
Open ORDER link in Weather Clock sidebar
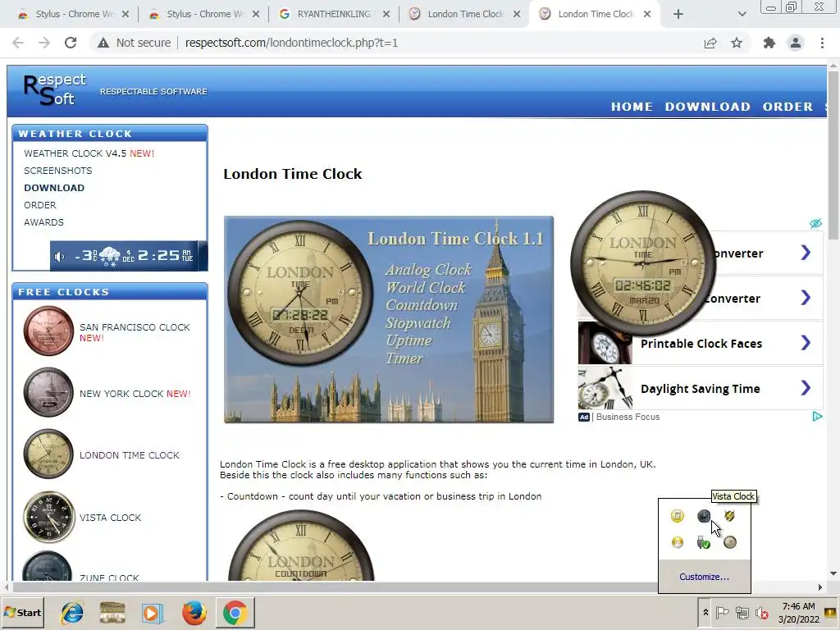pyautogui.click(x=39, y=204)
